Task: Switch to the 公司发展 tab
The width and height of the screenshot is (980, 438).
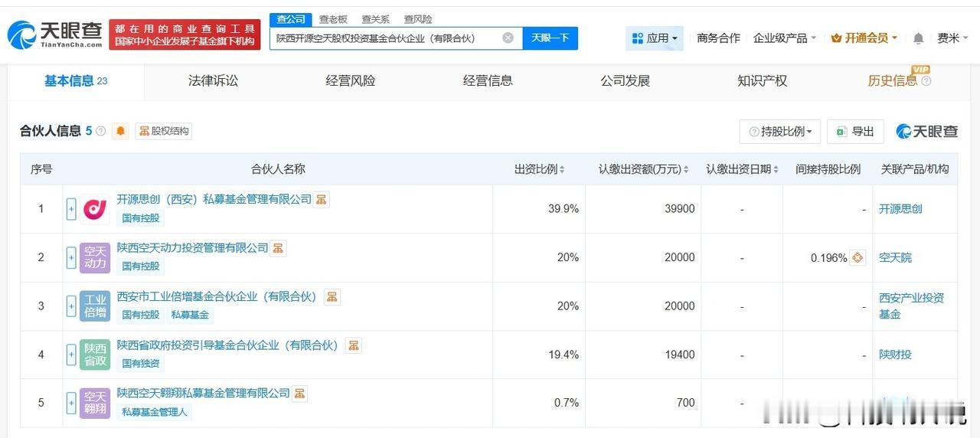Action: click(625, 80)
